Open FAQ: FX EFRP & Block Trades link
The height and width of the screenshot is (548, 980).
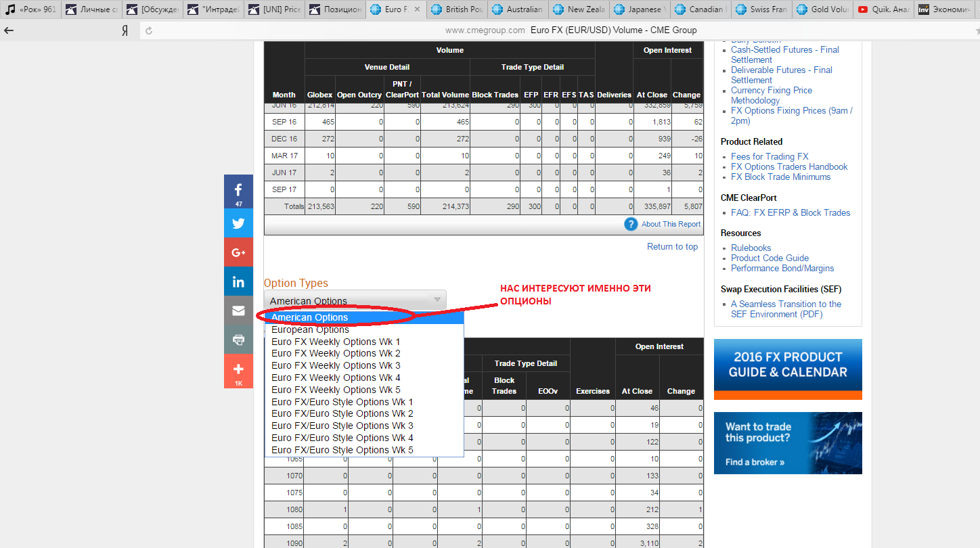790,212
